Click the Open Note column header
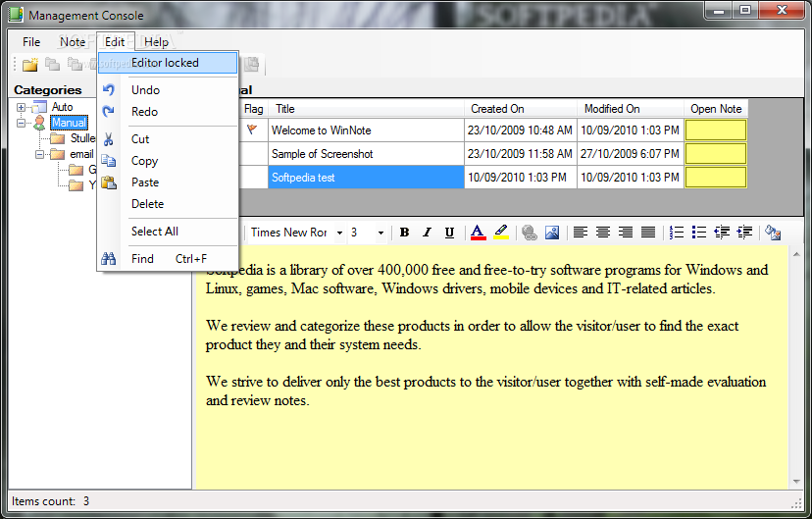Screen dimensions: 812x519 [x=716, y=109]
